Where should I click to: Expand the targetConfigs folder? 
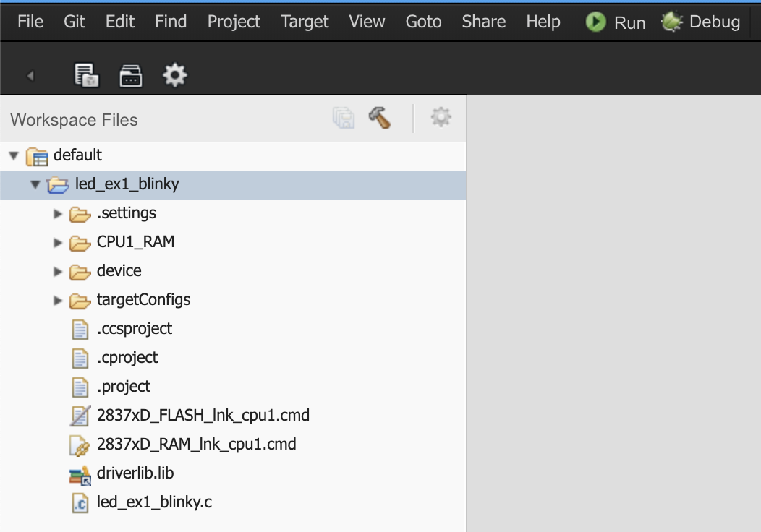59,300
